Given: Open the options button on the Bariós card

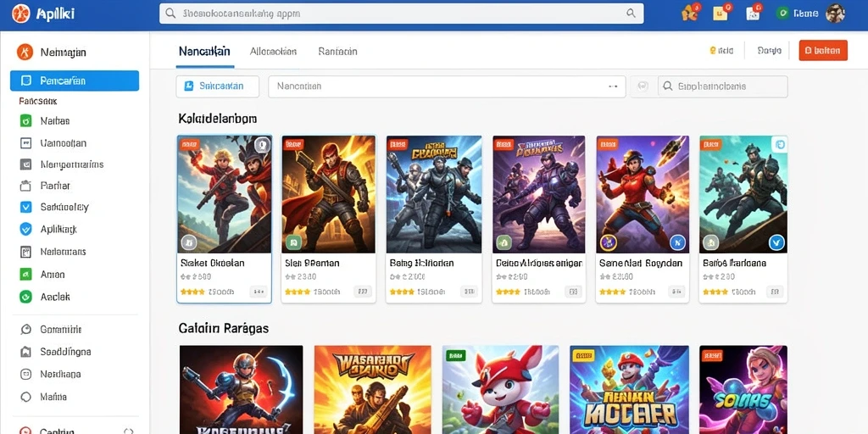Looking at the screenshot, I should (x=776, y=292).
